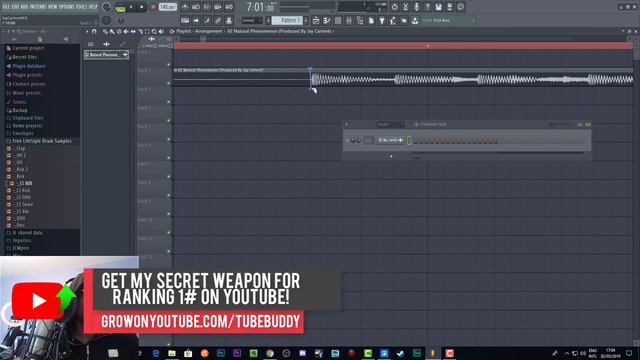Image resolution: width=640 pixels, height=360 pixels.
Task: Open the OPTIONS menu
Action: [x=67, y=7]
